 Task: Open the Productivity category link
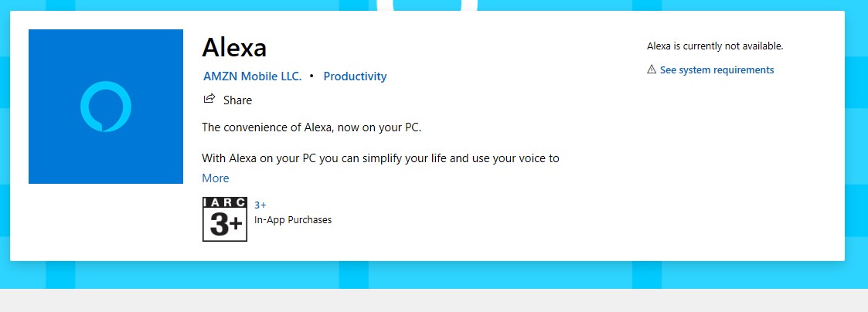pos(355,76)
